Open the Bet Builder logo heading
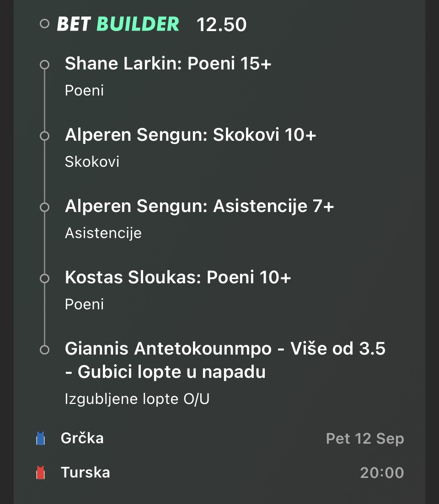439x504 pixels. (x=118, y=24)
